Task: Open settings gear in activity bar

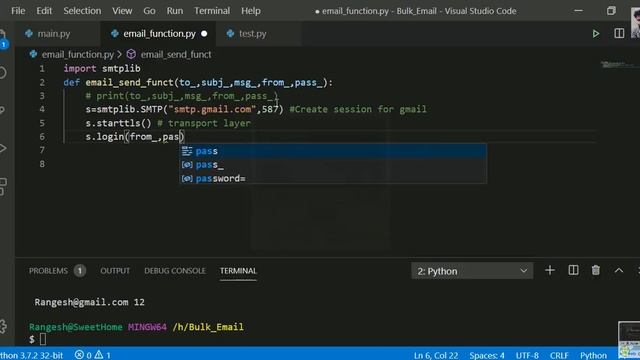Action: pos(3,326)
